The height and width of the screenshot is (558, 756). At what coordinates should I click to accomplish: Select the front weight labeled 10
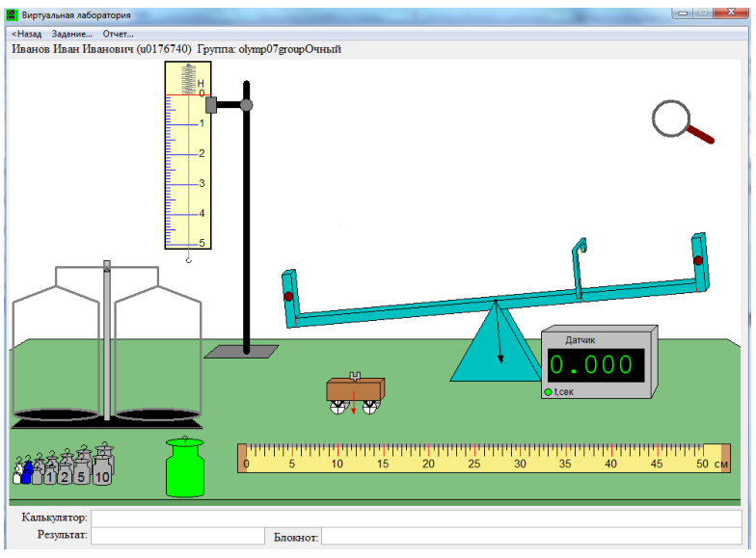point(102,470)
